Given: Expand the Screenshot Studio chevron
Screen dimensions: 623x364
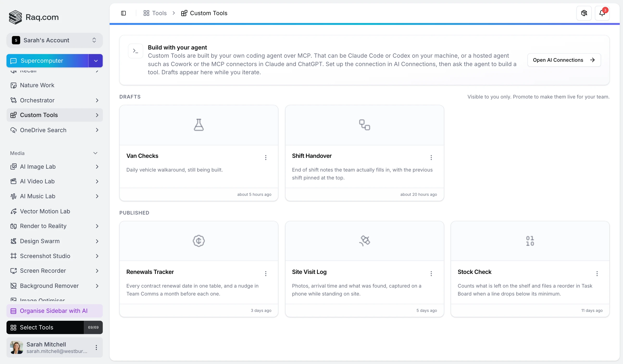Looking at the screenshot, I should point(97,256).
